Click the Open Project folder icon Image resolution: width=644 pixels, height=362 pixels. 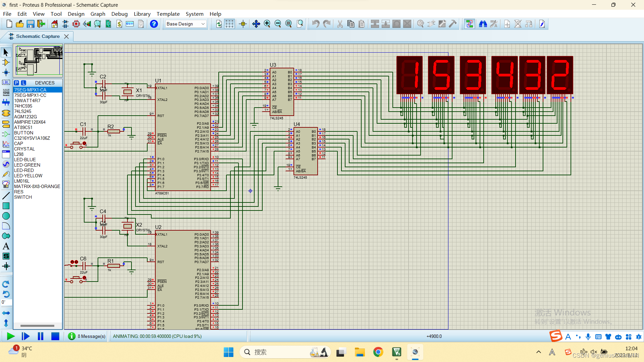point(20,24)
